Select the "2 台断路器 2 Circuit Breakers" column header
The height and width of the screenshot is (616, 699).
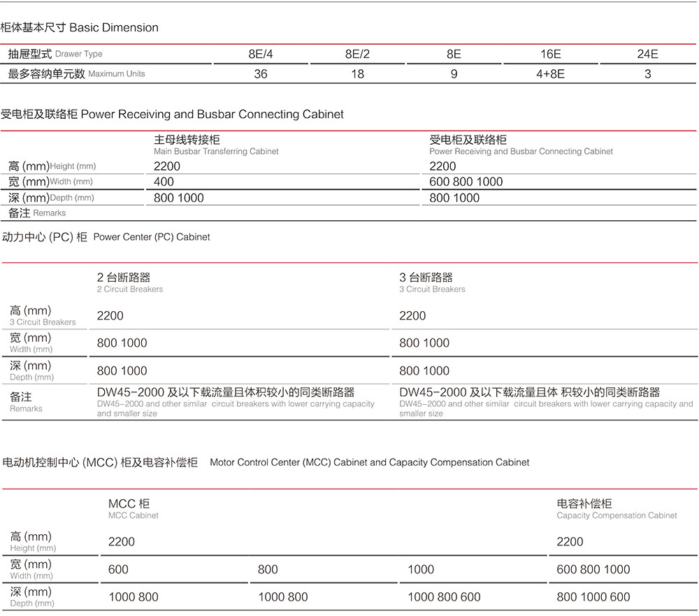click(x=130, y=282)
